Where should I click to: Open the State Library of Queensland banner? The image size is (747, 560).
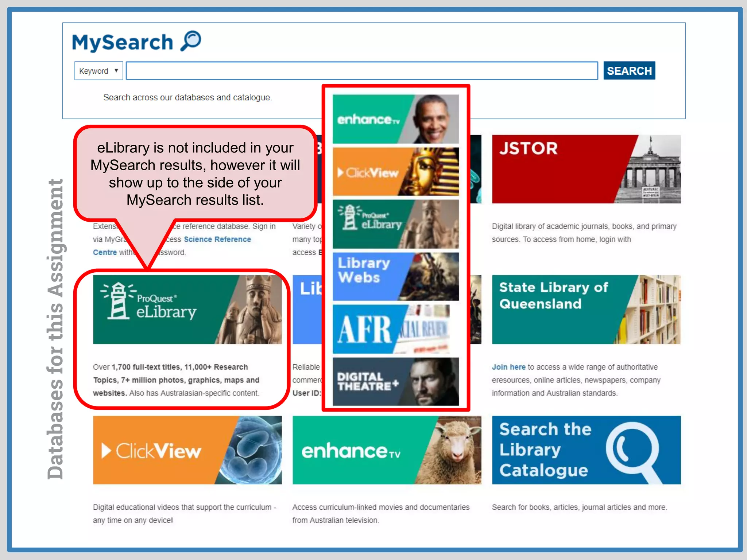586,310
